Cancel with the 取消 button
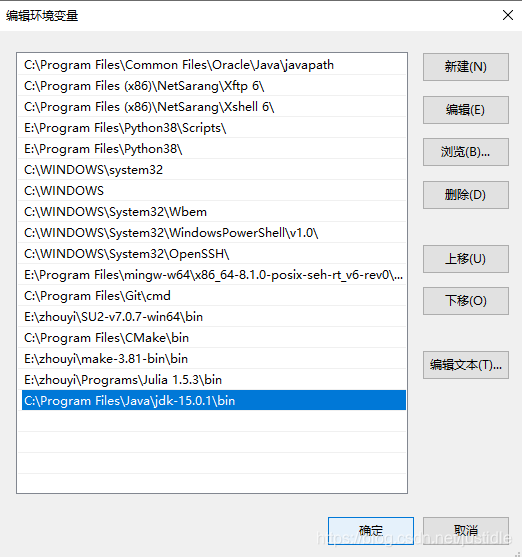522x557 pixels. [x=466, y=531]
